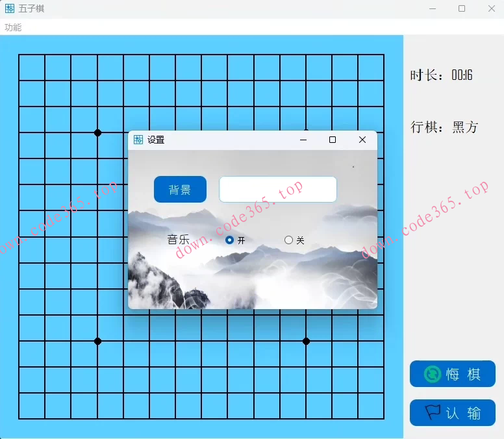This screenshot has width=504, height=439.
Task: Close the 设置 dialog
Action: 362,140
